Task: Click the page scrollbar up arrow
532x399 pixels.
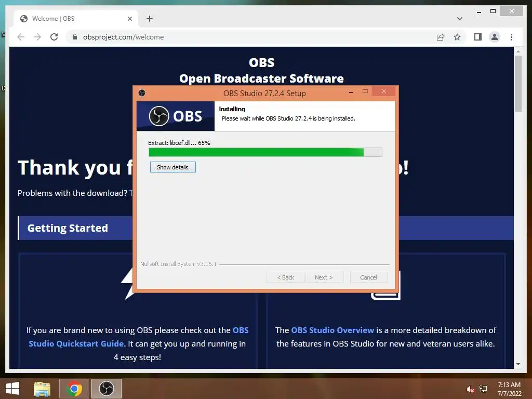Action: coord(518,51)
